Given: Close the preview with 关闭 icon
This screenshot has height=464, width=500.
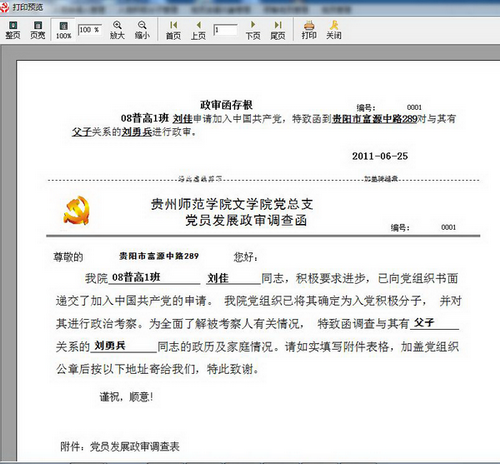Looking at the screenshot, I should pos(334,30).
